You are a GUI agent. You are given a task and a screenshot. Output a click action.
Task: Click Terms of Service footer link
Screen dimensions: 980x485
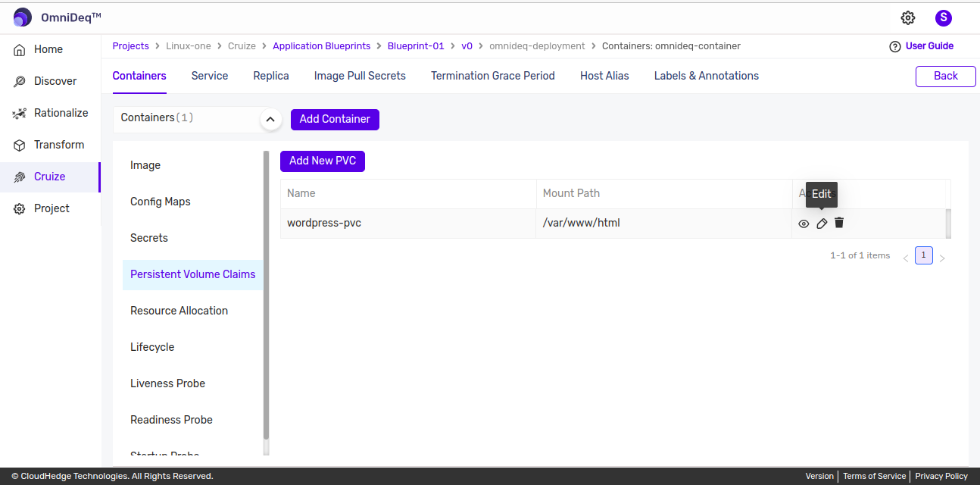coord(874,477)
